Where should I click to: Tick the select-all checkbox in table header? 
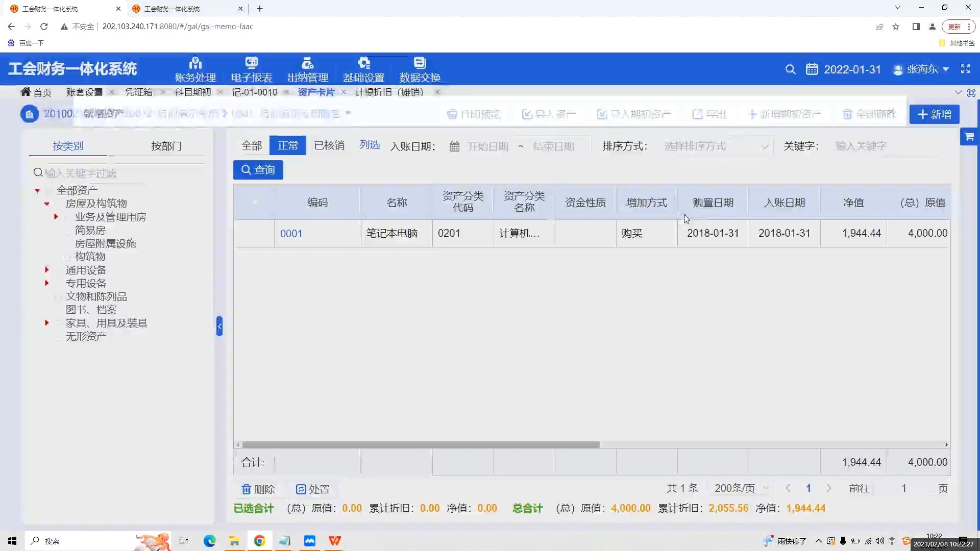pyautogui.click(x=254, y=203)
